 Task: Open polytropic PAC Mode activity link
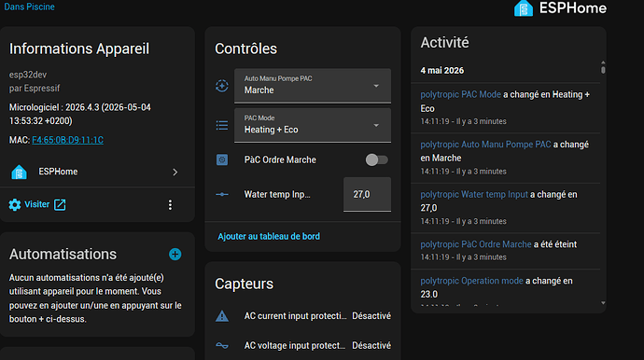tap(460, 94)
